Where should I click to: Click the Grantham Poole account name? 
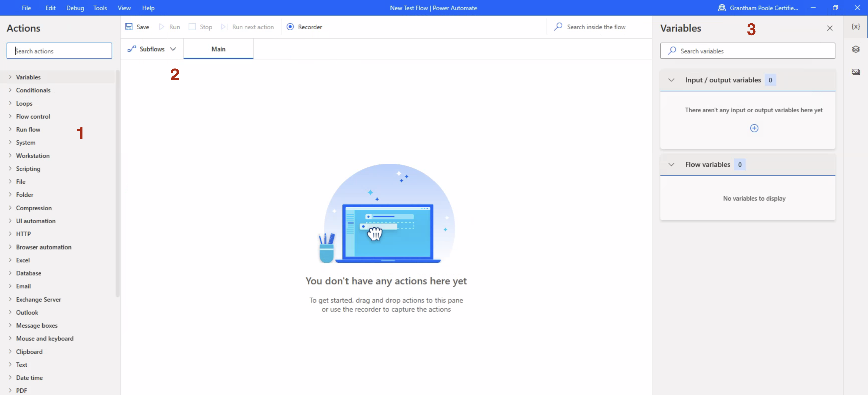(764, 8)
